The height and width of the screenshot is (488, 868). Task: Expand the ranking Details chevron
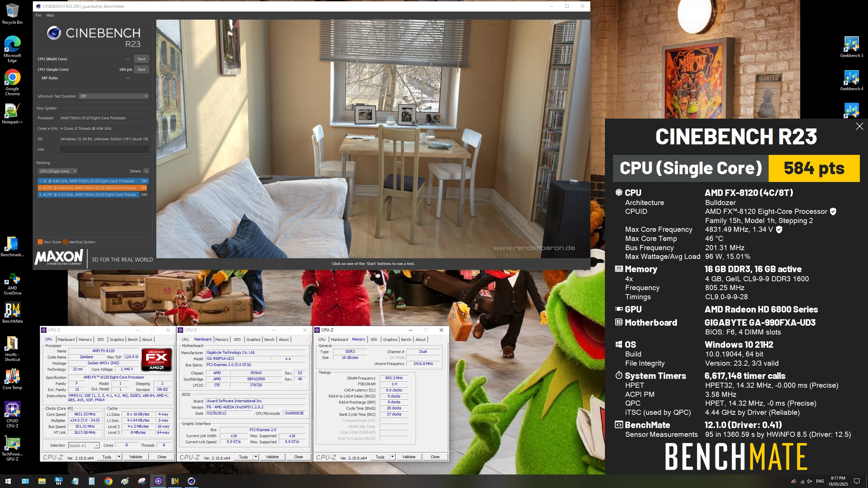click(x=146, y=171)
